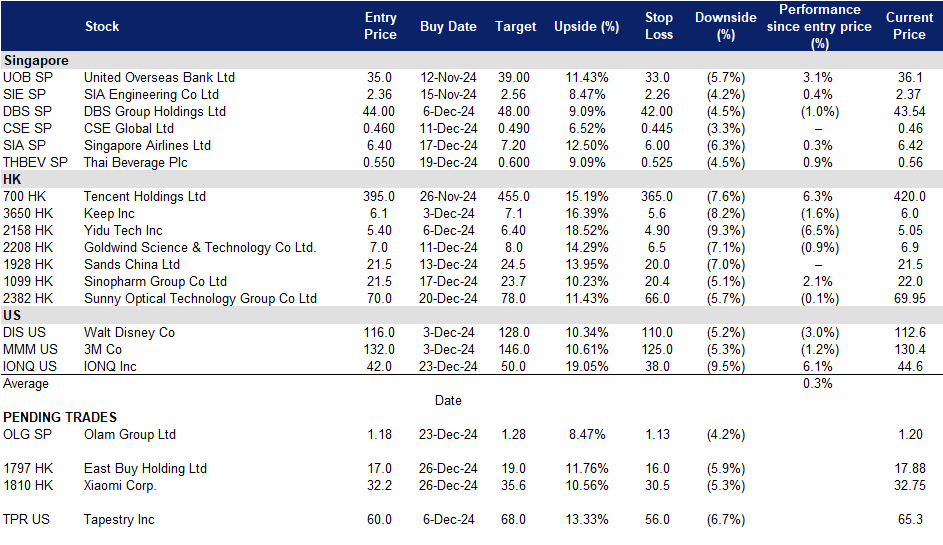Select the 'US' section heading
This screenshot has height=545, width=943.
click(x=12, y=315)
